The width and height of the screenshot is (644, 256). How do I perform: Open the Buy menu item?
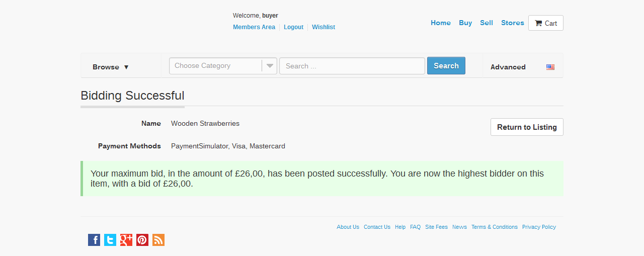point(465,23)
